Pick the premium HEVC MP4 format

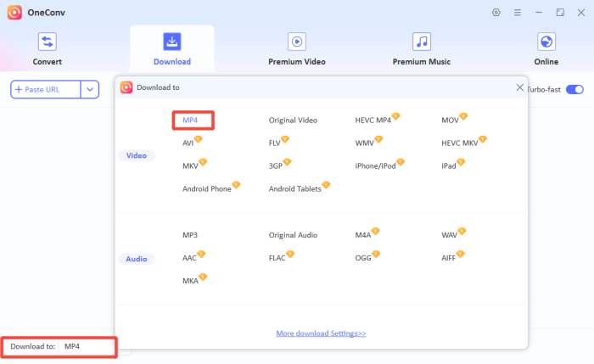click(x=373, y=120)
